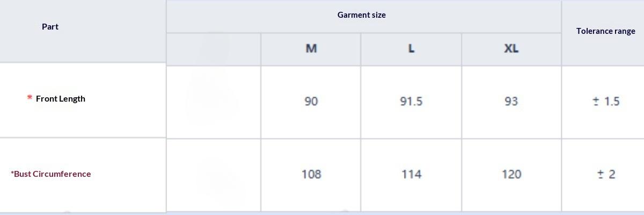Select the Garment size header cell
644x215 pixels.
361,15
